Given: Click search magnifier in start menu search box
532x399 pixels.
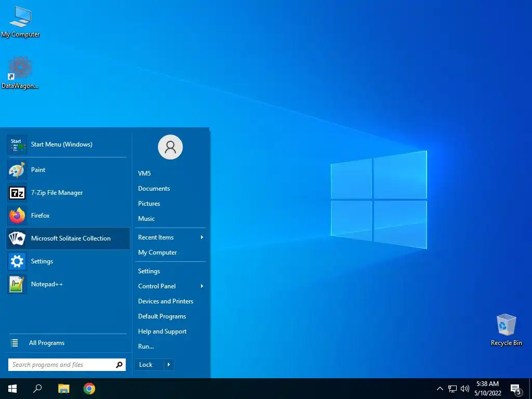Looking at the screenshot, I should point(119,365).
